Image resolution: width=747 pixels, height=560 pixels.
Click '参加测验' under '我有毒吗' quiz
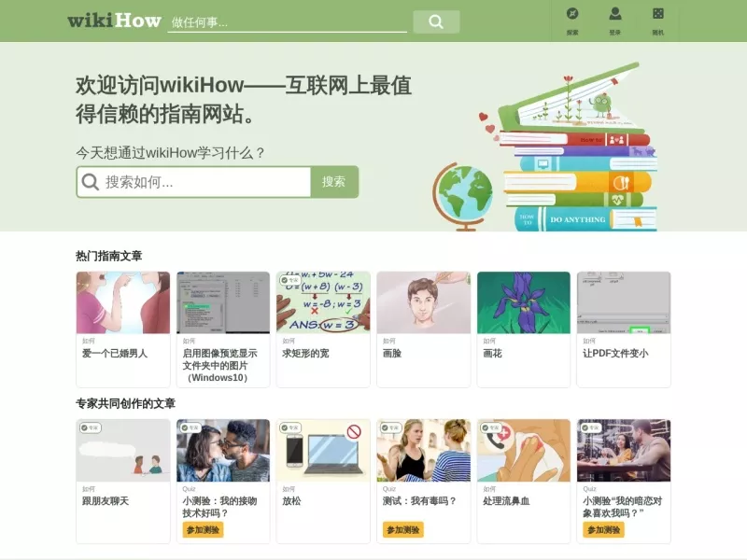tap(403, 530)
